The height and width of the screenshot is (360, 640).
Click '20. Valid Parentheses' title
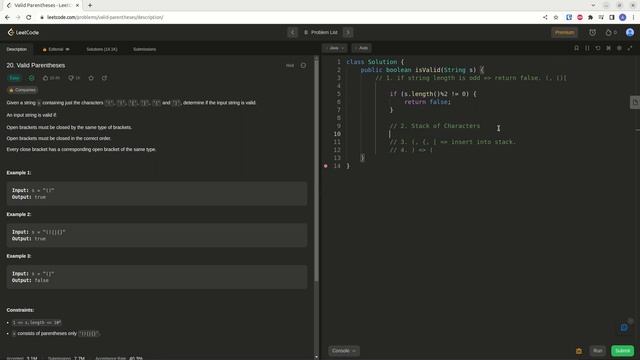(x=36, y=65)
